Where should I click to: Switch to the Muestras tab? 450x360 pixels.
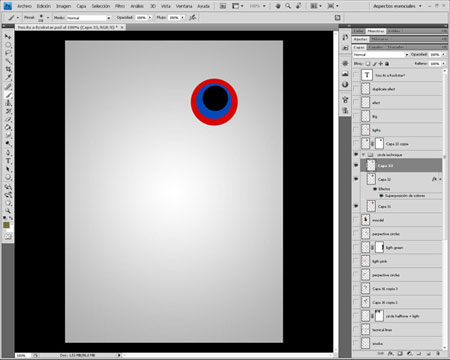pos(376,31)
